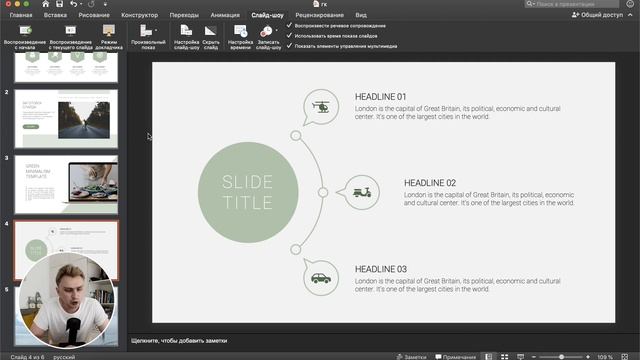
Task: Click the русский language indicator
Action: tap(64, 357)
